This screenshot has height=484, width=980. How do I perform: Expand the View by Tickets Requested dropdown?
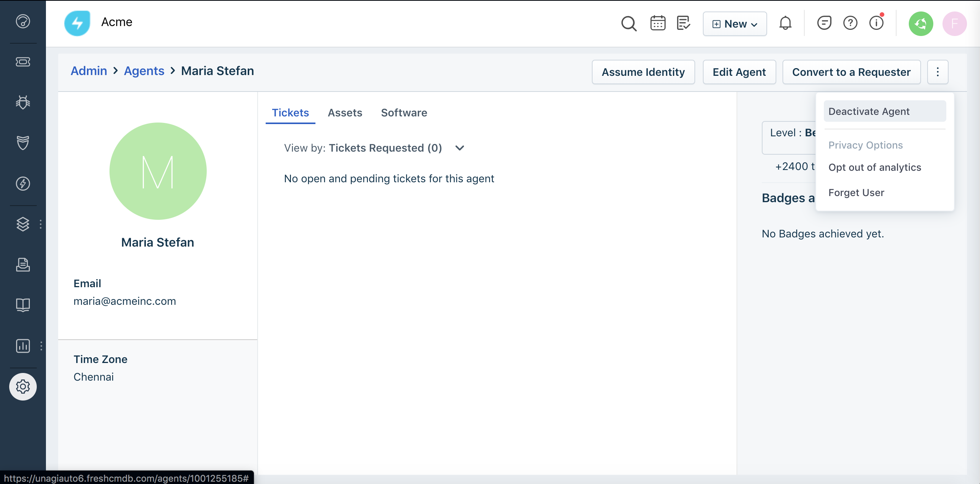click(460, 148)
